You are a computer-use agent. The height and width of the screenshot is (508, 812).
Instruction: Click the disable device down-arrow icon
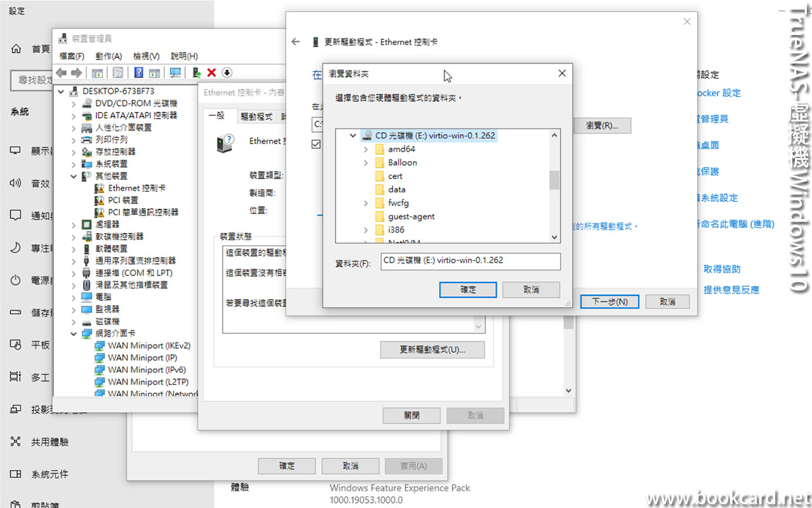pos(226,72)
